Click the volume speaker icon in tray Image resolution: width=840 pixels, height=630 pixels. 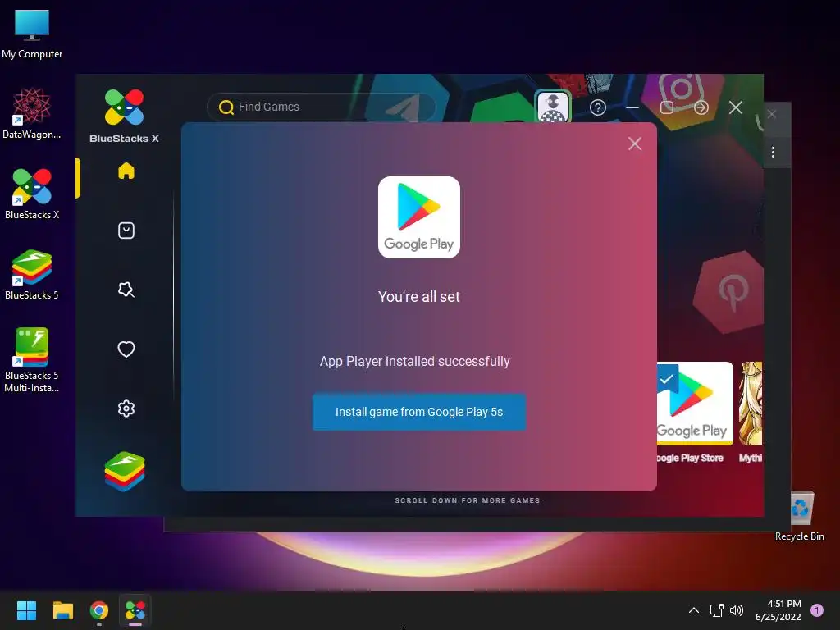737,610
